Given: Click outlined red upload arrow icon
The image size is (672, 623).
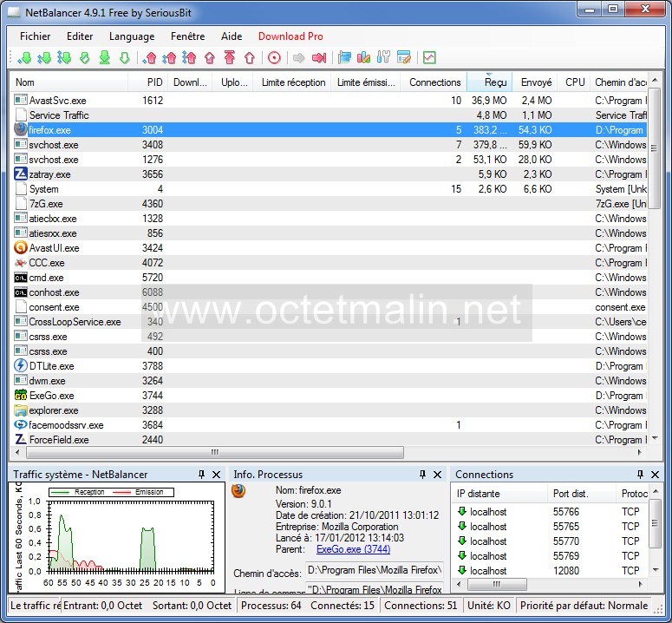Looking at the screenshot, I should (x=250, y=57).
